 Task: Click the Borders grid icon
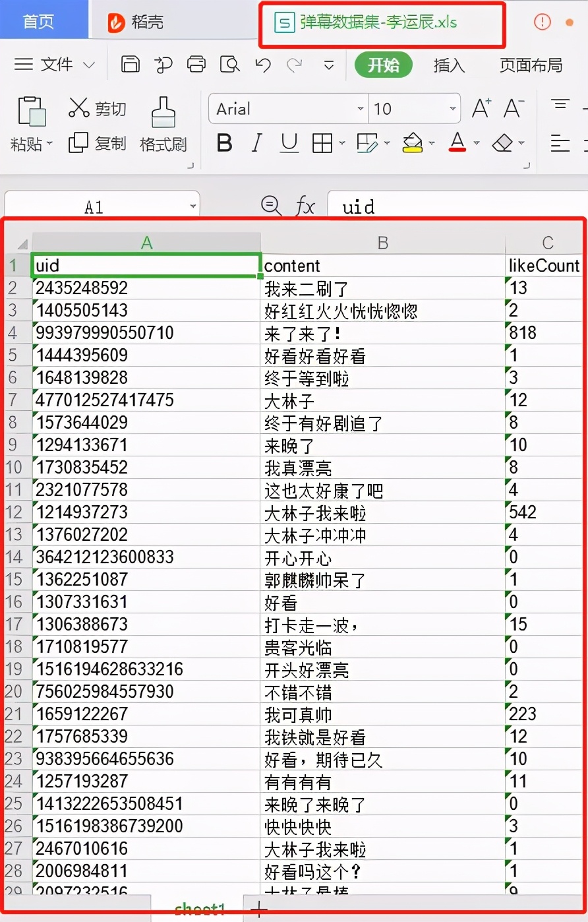(322, 143)
